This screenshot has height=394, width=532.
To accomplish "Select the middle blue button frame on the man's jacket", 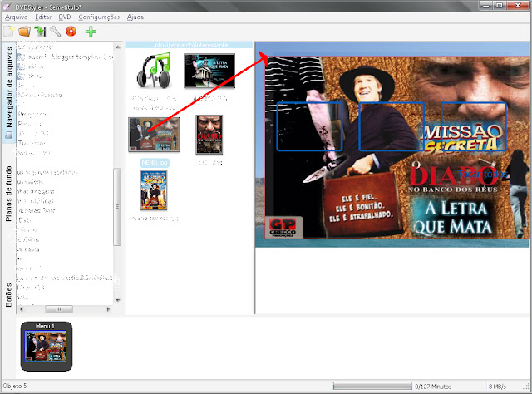I will tap(392, 126).
